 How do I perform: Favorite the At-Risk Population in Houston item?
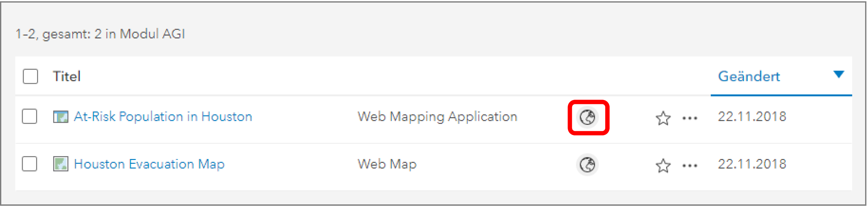(663, 118)
